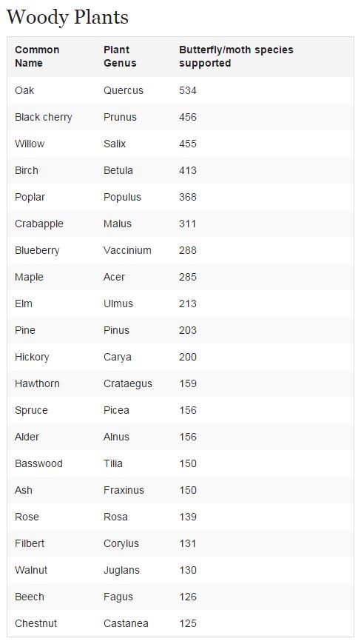Screen dimensions: 361x644
Task: Select the Fraxinus genus cell
Action: [124, 490]
